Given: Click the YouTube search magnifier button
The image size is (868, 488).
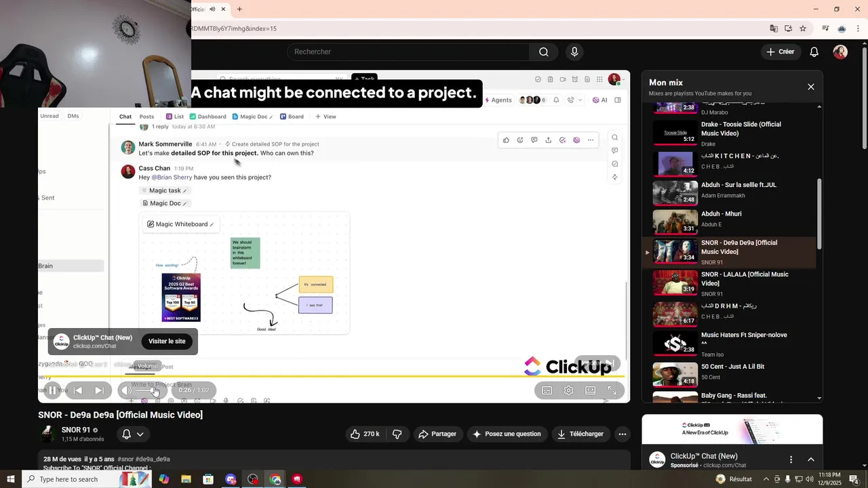Looking at the screenshot, I should (x=544, y=52).
